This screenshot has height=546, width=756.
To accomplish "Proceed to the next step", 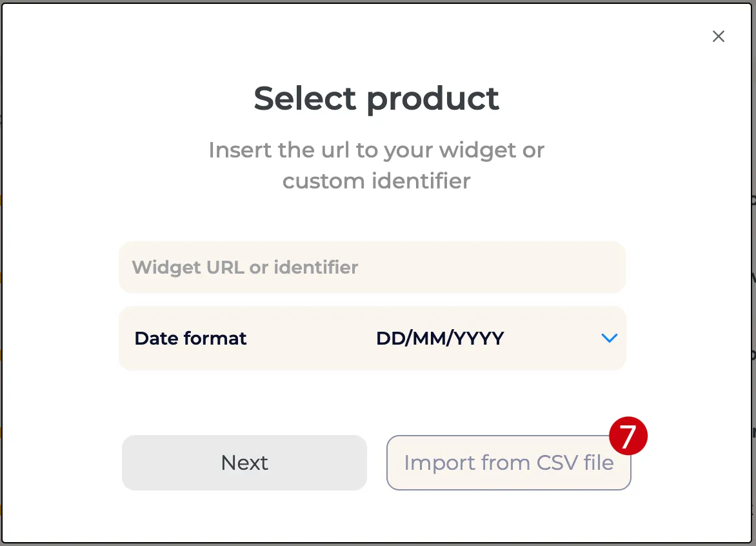I will click(x=244, y=463).
